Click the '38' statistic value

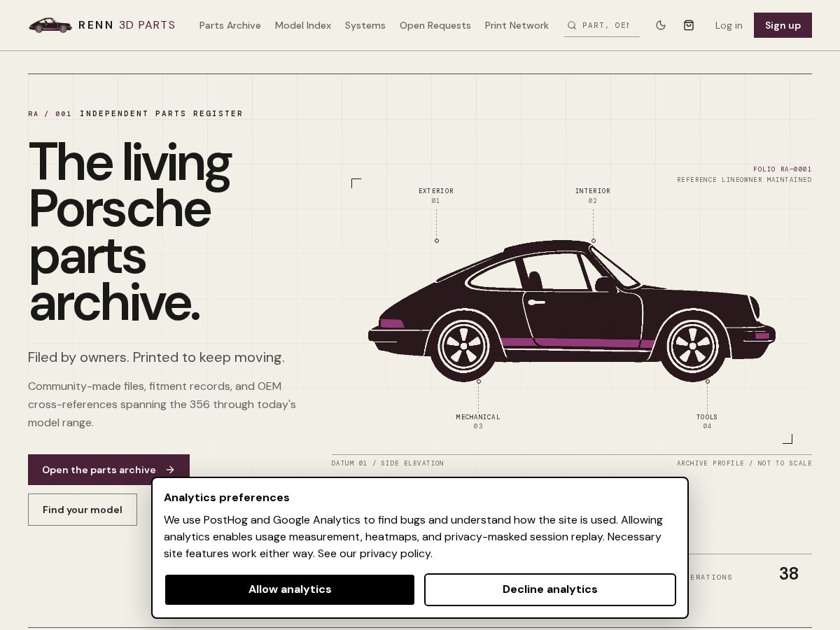click(789, 574)
